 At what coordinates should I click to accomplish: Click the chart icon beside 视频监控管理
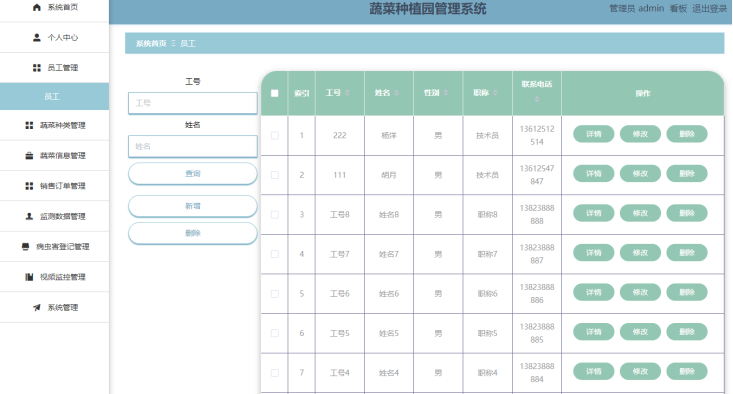tap(29, 277)
